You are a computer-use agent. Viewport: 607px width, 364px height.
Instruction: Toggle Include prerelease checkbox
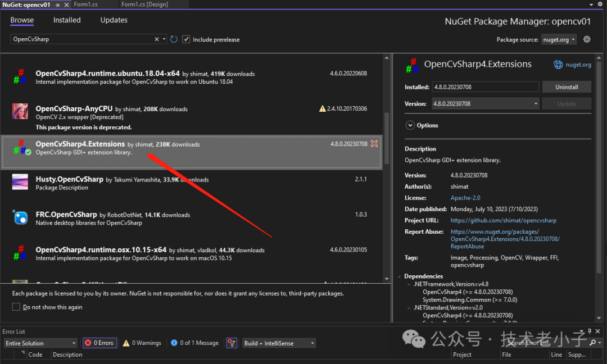point(186,39)
